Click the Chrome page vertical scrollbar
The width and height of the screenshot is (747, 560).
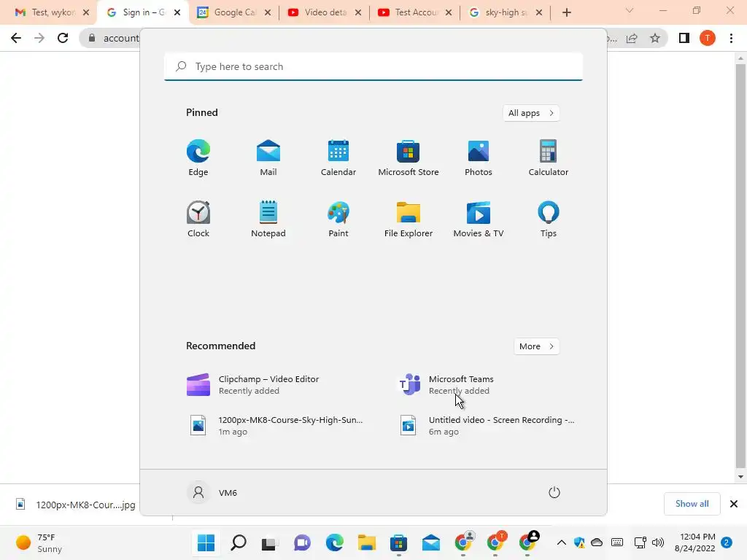[x=740, y=267]
